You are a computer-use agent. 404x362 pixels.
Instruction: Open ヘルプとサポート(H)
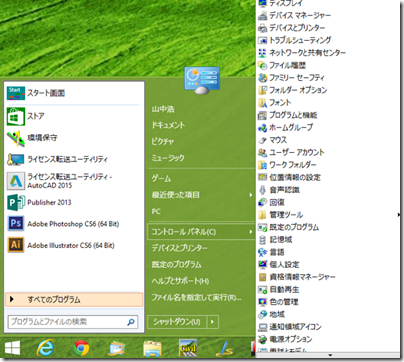coord(180,281)
